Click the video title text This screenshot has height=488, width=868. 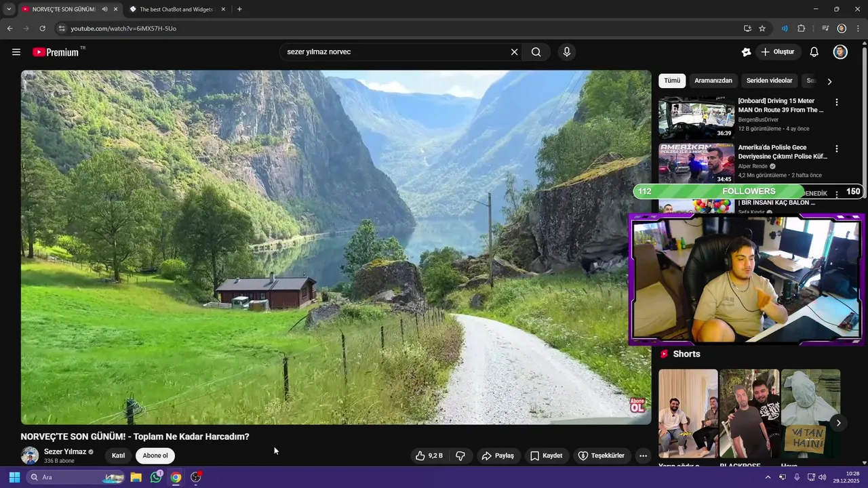[135, 436]
